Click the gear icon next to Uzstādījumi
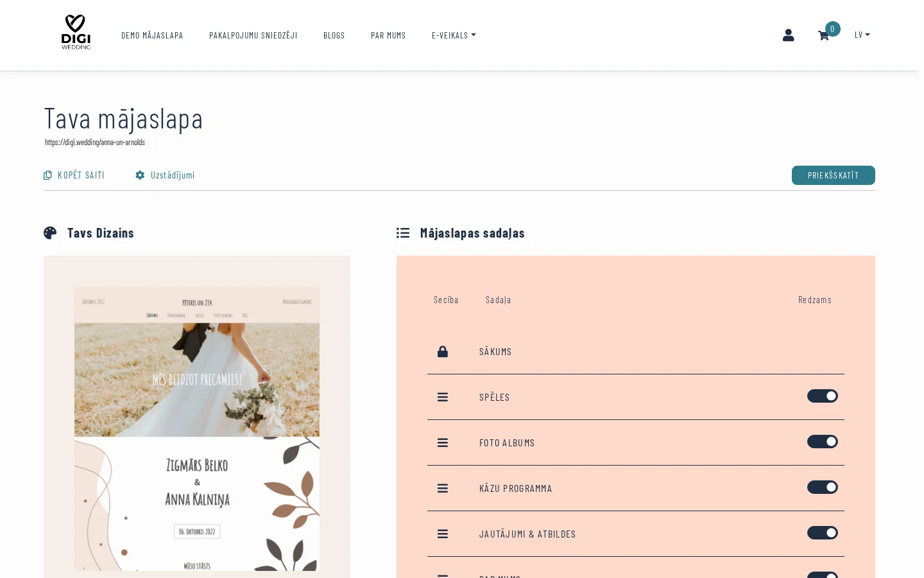The width and height of the screenshot is (924, 578). coord(140,175)
